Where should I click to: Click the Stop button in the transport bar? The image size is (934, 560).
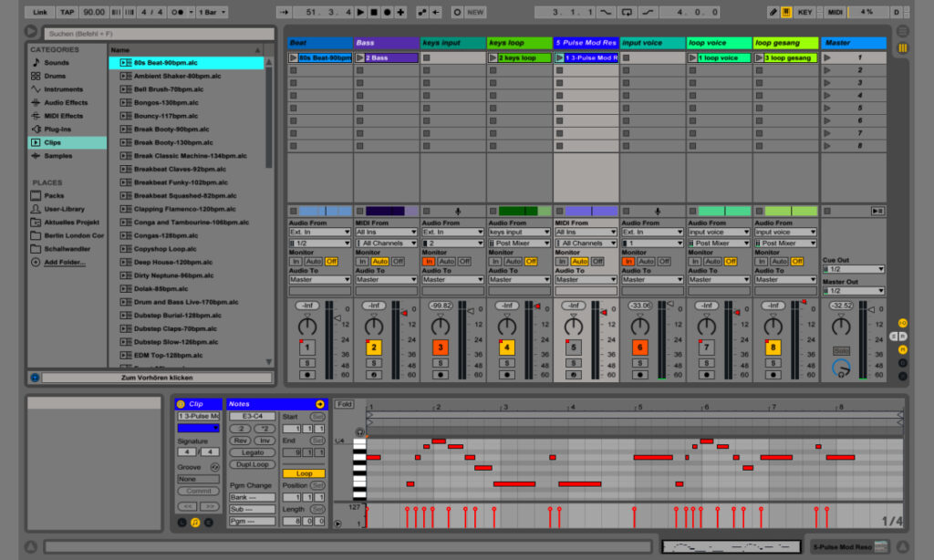[373, 12]
